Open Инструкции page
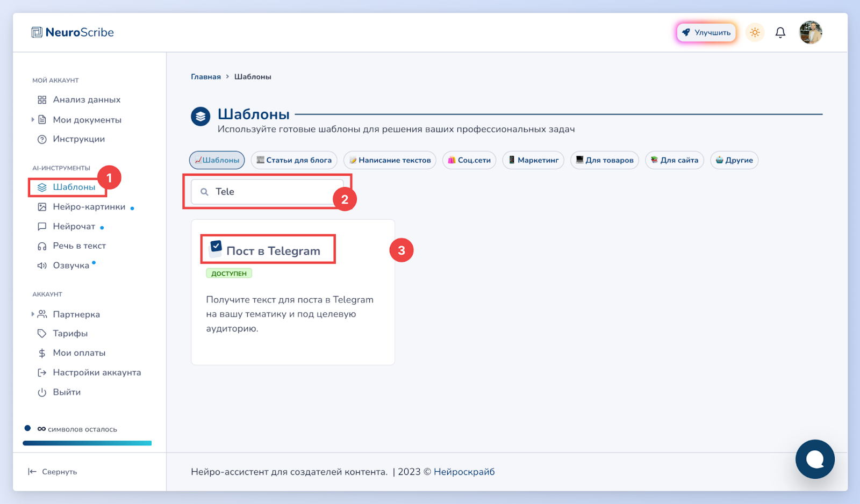860x504 pixels. 79,139
